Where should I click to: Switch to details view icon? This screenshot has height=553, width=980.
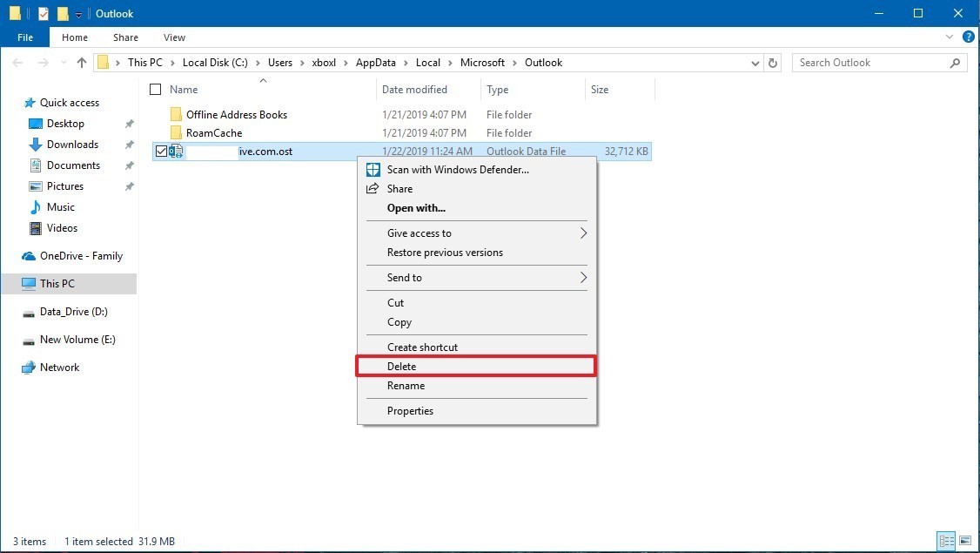click(x=946, y=541)
